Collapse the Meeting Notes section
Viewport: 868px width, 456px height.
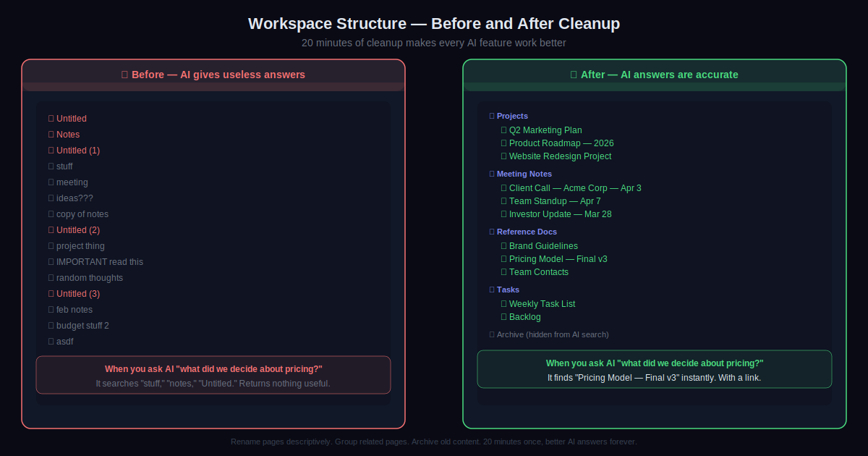click(524, 174)
